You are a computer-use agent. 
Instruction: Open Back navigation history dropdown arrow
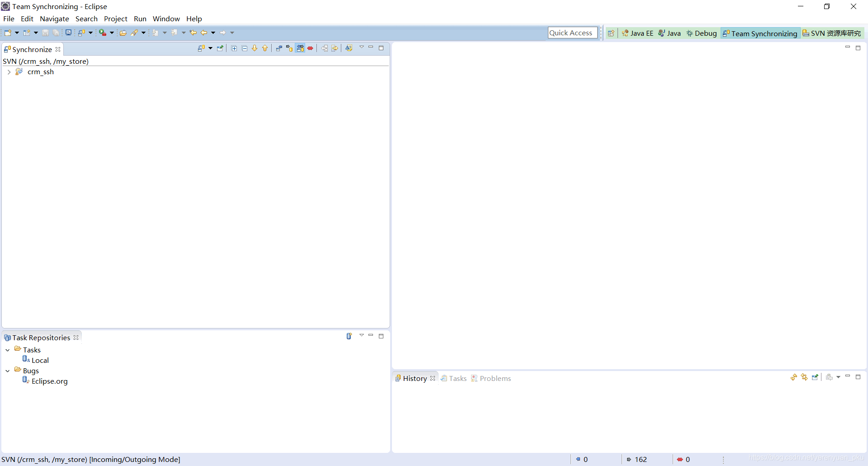(x=213, y=33)
